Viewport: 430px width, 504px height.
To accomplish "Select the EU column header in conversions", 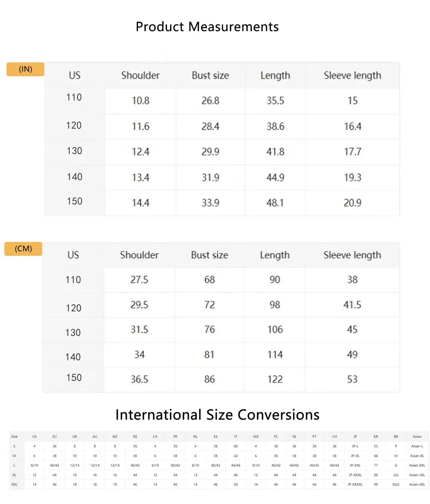I will pos(54,436).
